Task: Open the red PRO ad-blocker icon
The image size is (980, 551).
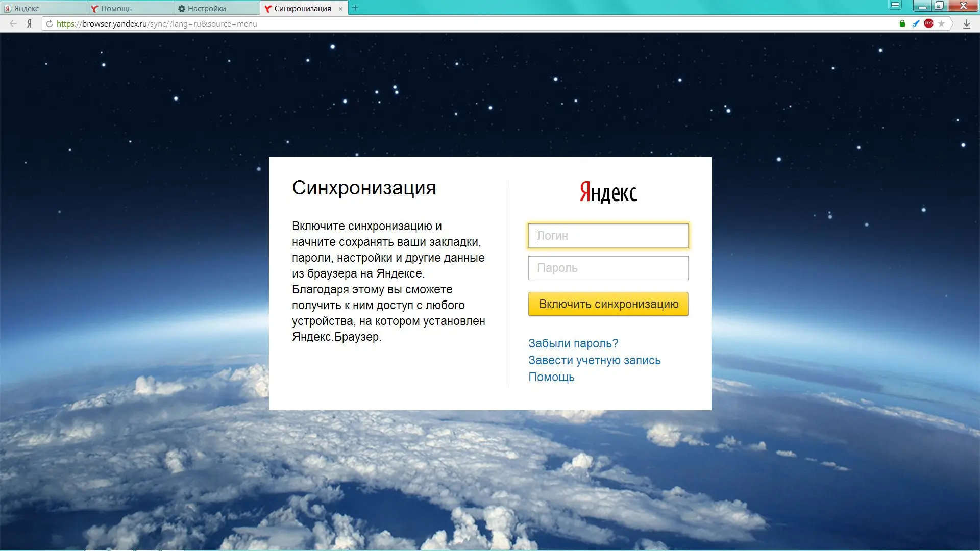Action: tap(929, 23)
